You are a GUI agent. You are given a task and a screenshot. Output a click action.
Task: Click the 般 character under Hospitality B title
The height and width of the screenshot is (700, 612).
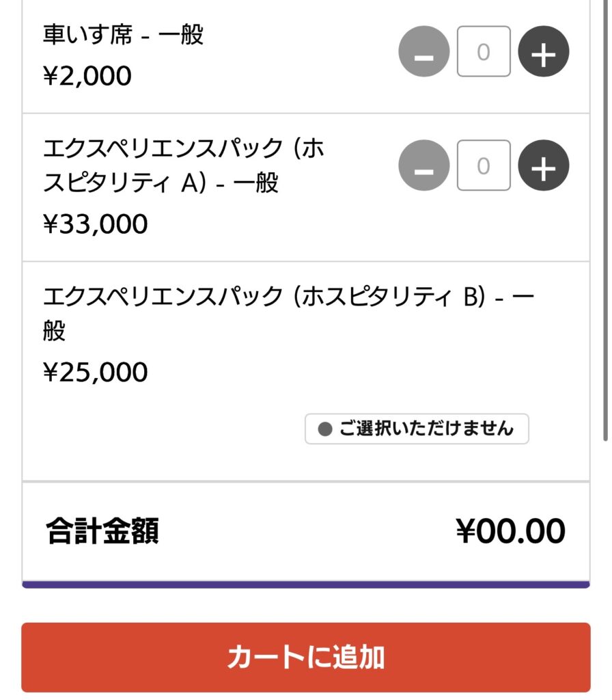tap(54, 332)
